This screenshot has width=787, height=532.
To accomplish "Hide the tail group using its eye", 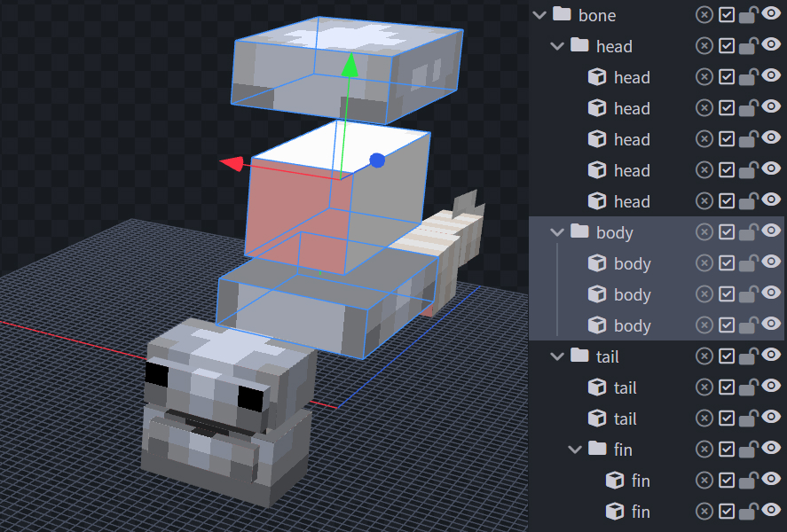I will click(x=771, y=355).
